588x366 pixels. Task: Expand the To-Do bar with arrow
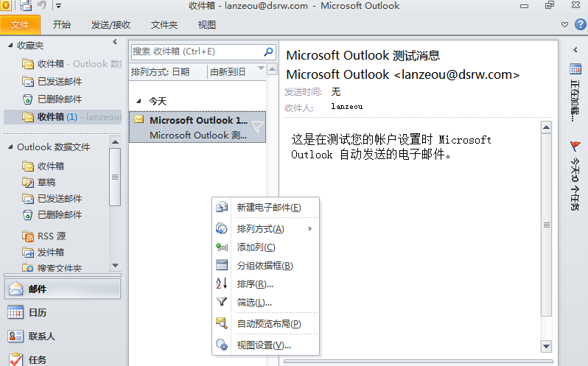(575, 49)
